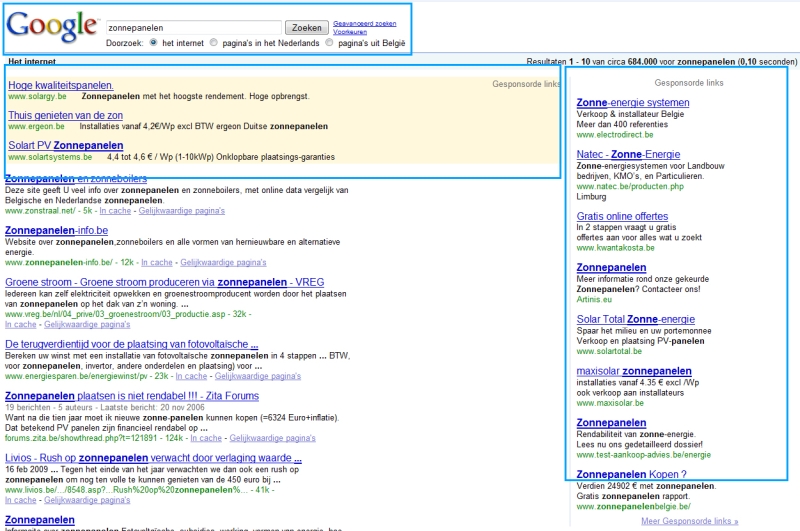The width and height of the screenshot is (800, 531).
Task: Open 'In cache' for zonstraal.net result
Action: click(115, 211)
